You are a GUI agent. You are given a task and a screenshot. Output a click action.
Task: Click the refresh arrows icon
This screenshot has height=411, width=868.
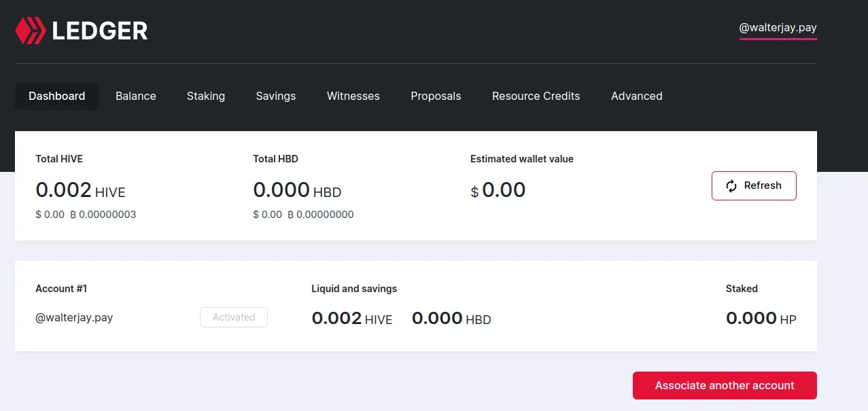click(731, 186)
